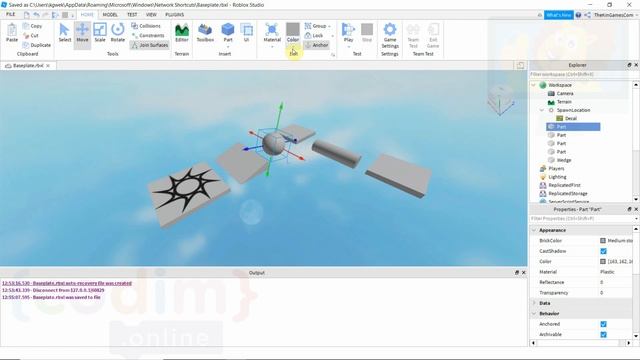The image size is (640, 360).
Task: Switch to the VIEW ribbon tab
Action: click(151, 15)
